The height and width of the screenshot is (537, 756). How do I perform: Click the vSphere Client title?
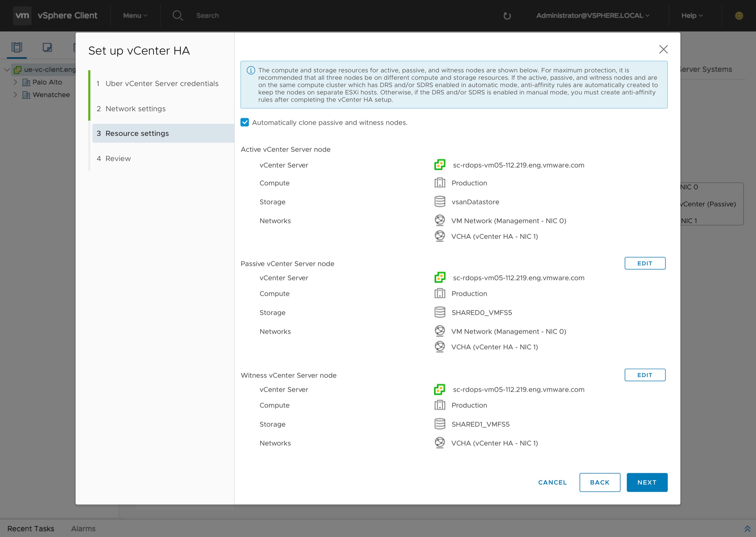(68, 16)
